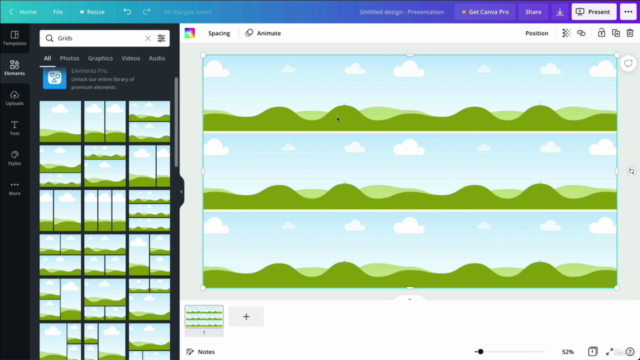
Task: Click the link icon in toolbar
Action: 581,33
